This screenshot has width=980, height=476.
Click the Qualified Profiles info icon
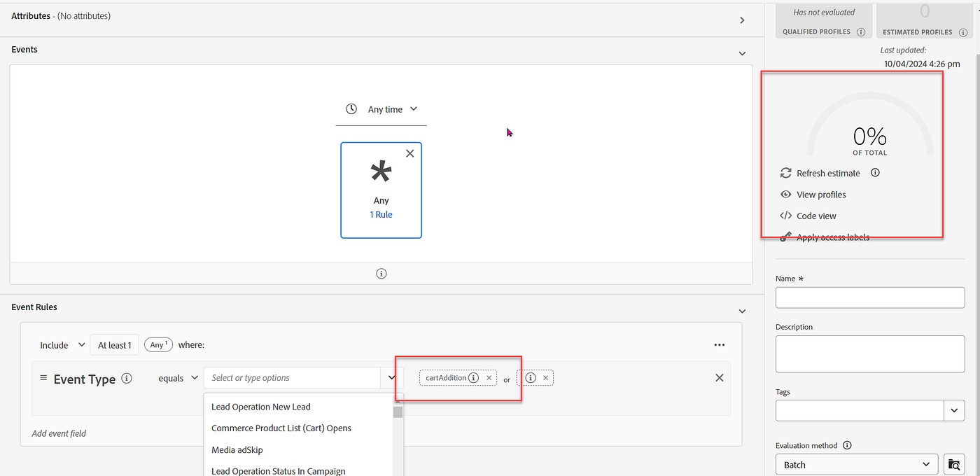click(x=861, y=32)
